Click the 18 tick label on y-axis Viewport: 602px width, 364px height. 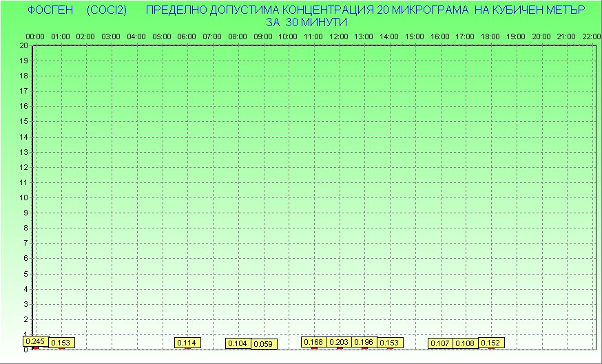pos(24,76)
